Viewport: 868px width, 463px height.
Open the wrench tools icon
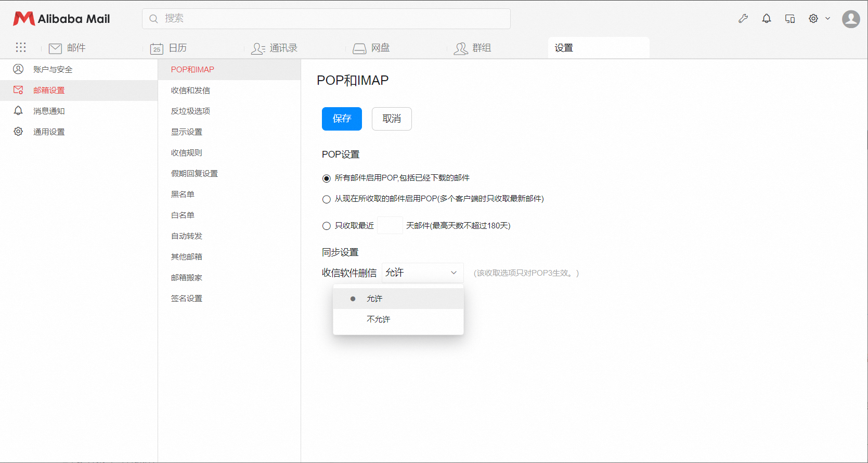click(743, 19)
